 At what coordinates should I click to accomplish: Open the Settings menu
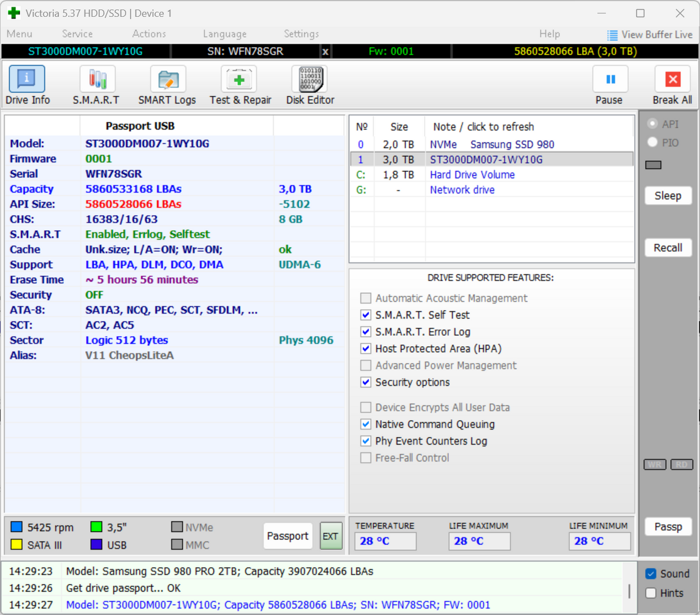pos(301,34)
